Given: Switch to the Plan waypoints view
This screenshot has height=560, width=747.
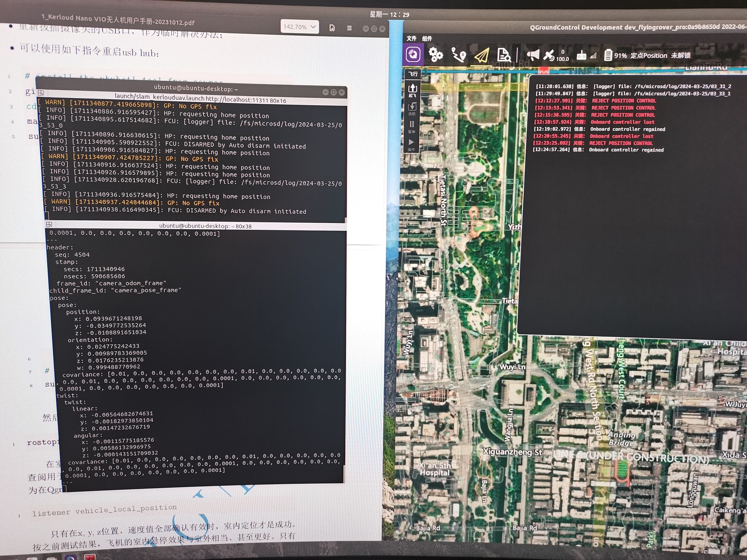Looking at the screenshot, I should tap(459, 55).
